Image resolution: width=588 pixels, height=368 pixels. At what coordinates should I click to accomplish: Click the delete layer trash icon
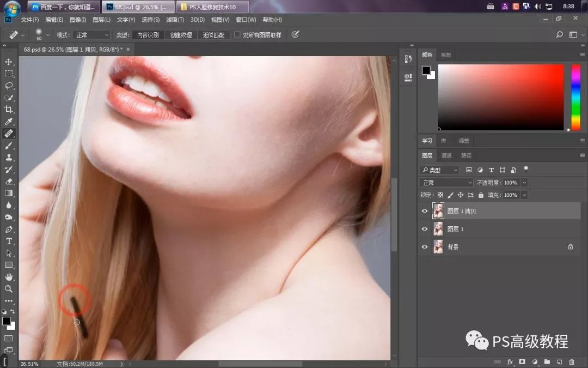571,361
